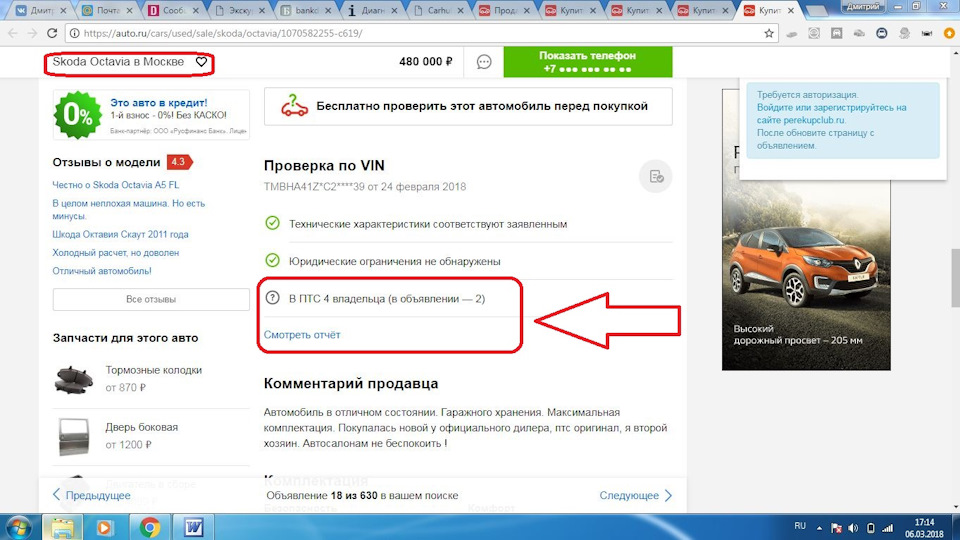Go forward in browser history

click(32, 33)
